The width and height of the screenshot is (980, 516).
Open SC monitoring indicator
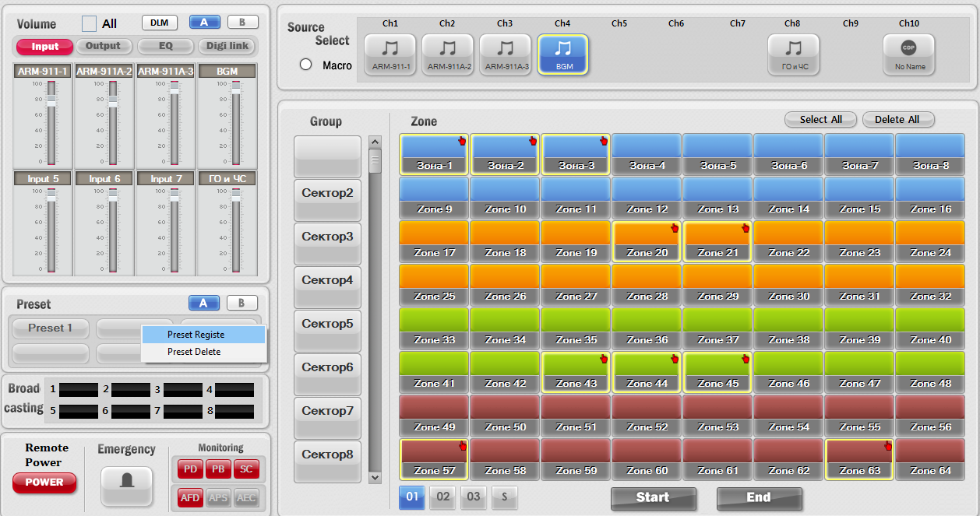(245, 469)
